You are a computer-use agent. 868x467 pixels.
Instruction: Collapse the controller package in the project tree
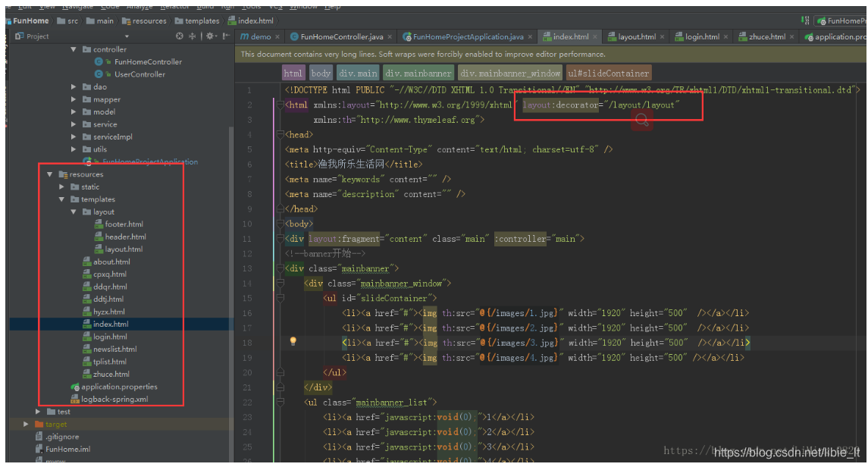[74, 49]
